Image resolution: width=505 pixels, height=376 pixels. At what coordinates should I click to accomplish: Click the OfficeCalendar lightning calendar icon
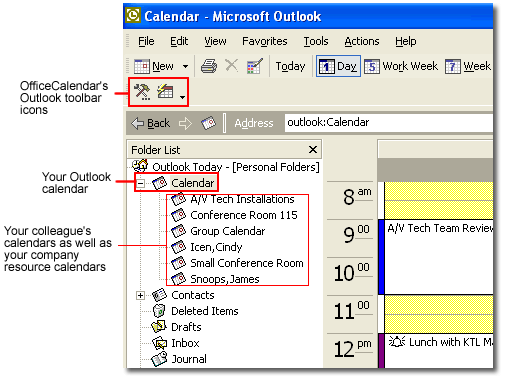tap(165, 91)
